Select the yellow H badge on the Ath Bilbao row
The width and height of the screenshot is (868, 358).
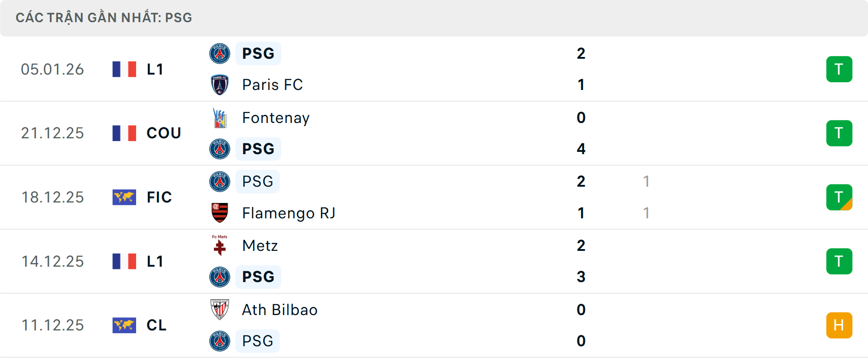pyautogui.click(x=839, y=325)
